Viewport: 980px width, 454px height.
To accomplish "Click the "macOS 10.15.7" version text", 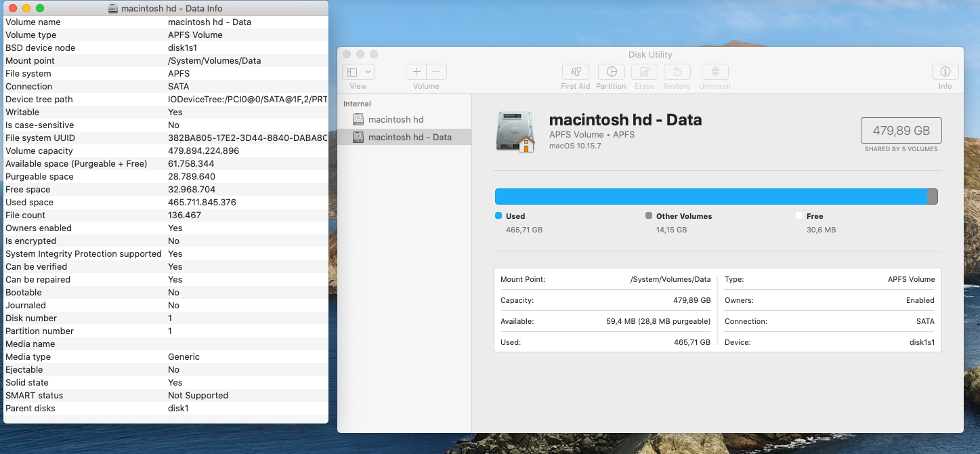I will click(575, 146).
